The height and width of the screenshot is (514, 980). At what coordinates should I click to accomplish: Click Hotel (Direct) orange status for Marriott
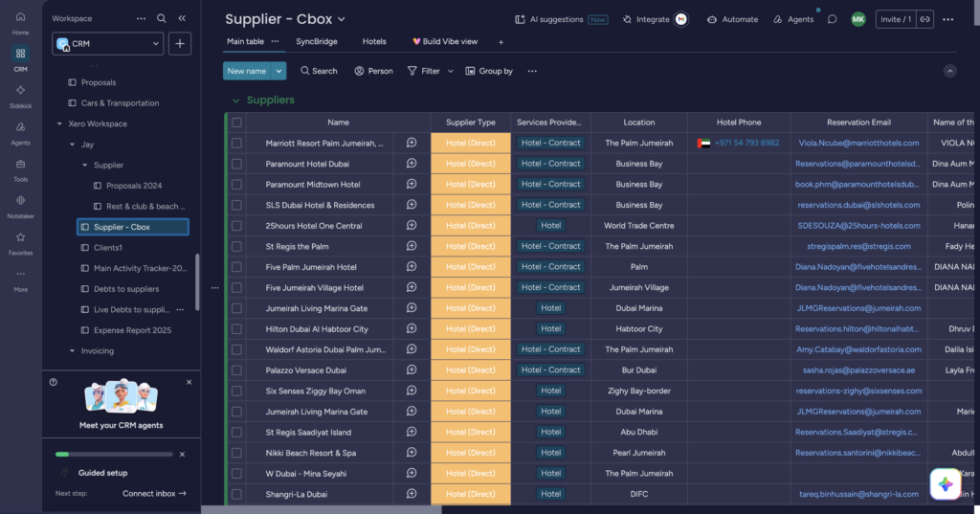point(471,144)
